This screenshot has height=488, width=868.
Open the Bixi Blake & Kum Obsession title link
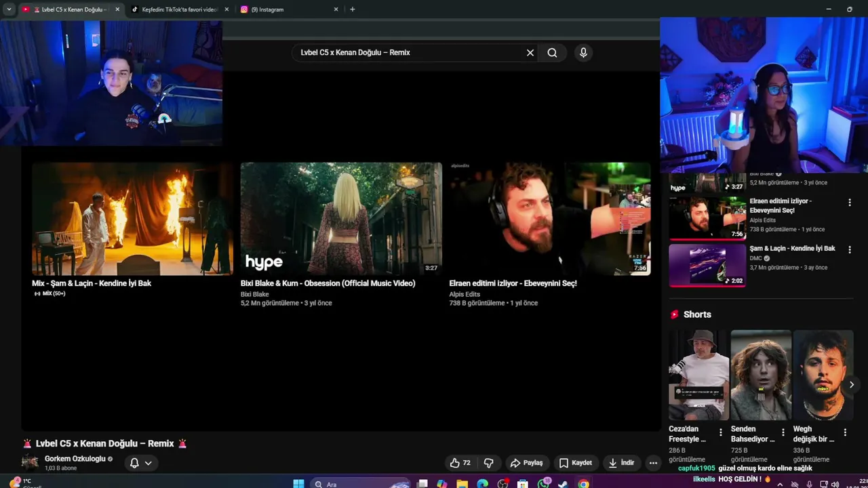(328, 283)
